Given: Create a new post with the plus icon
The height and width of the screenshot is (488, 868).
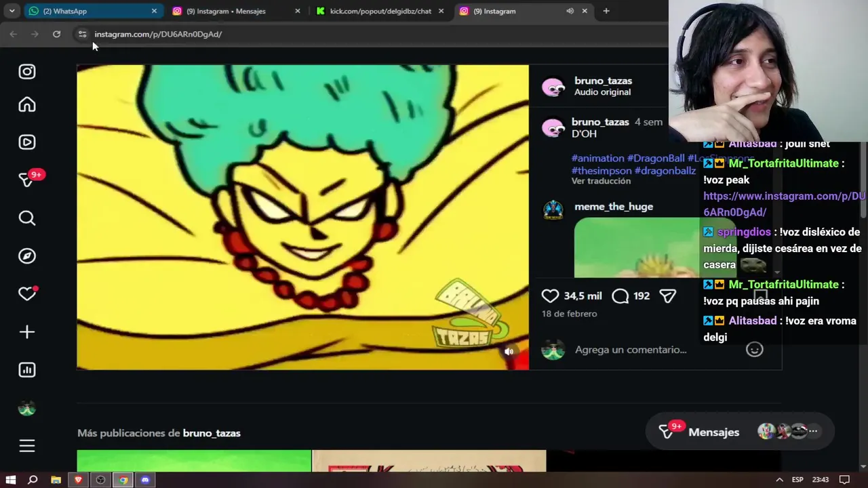Looking at the screenshot, I should click(27, 332).
